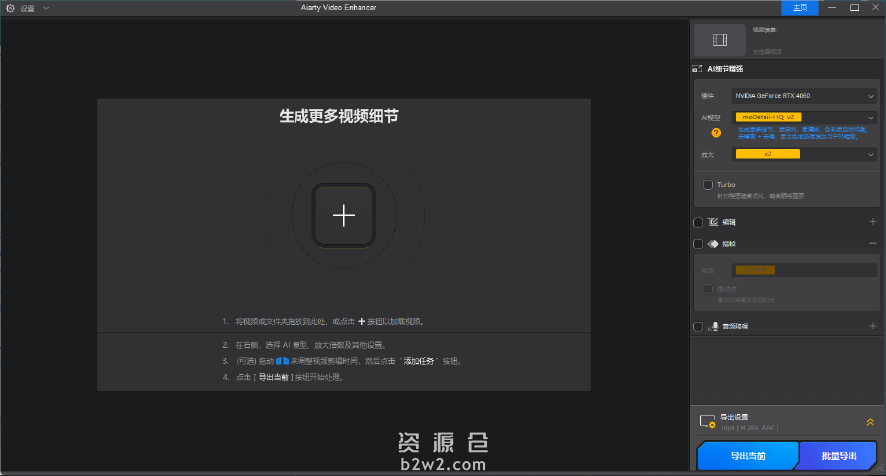Viewport: 886px width, 476px height.
Task: Click the 导出当前 export current button
Action: (x=747, y=456)
